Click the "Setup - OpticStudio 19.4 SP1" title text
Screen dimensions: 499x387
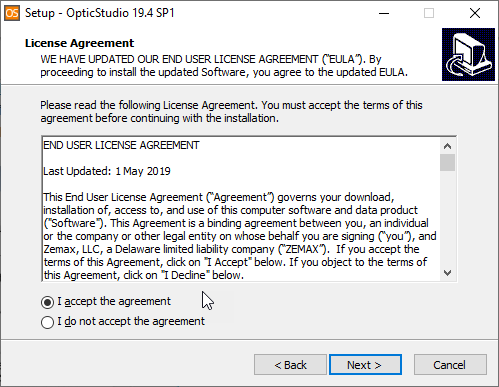tap(100, 13)
